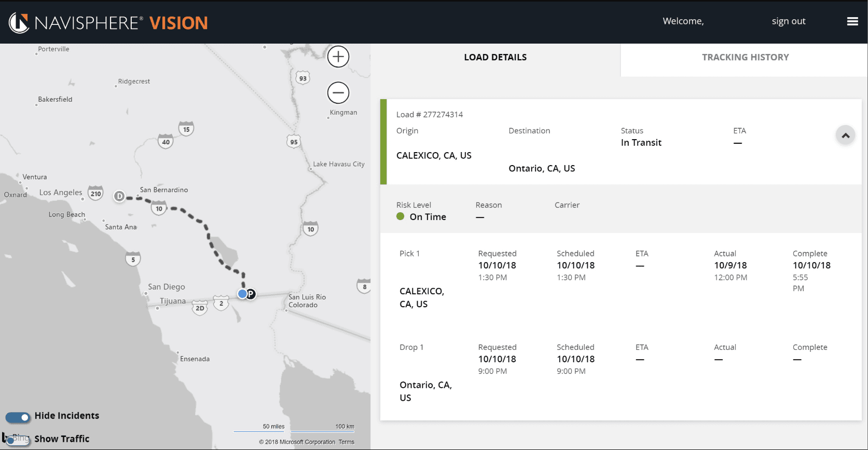Screen dimensions: 868x450
Task: Click Pick 1 actual date 10/9/18
Action: click(731, 265)
